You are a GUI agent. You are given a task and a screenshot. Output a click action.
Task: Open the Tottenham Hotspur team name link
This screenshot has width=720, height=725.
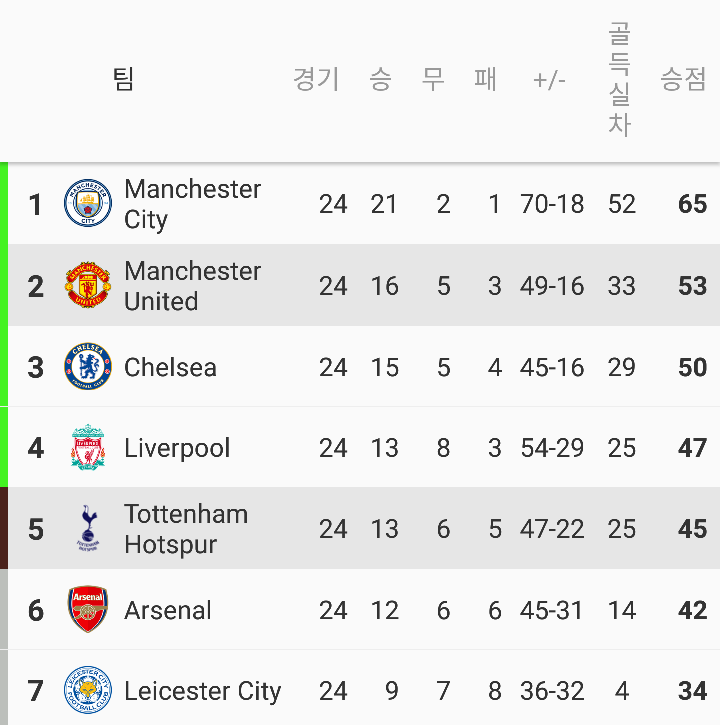point(186,529)
